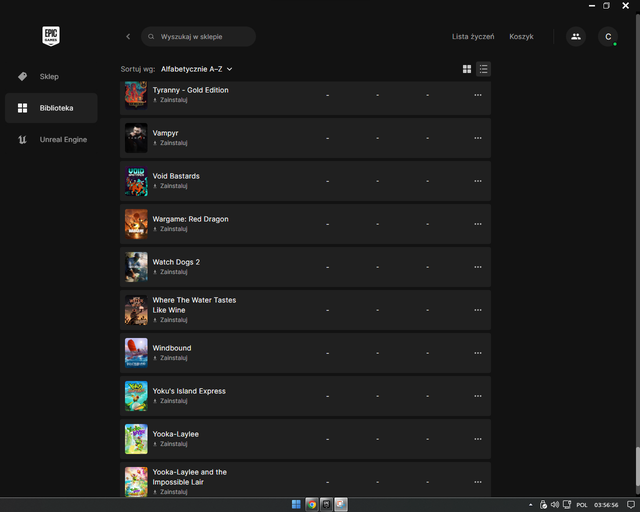Open the friends list icon
The height and width of the screenshot is (512, 640).
[x=576, y=37]
